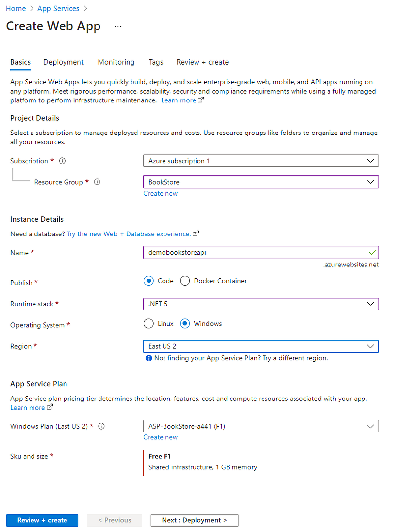394x532 pixels.
Task: Go to the Monitoring tab
Action: pyautogui.click(x=116, y=62)
